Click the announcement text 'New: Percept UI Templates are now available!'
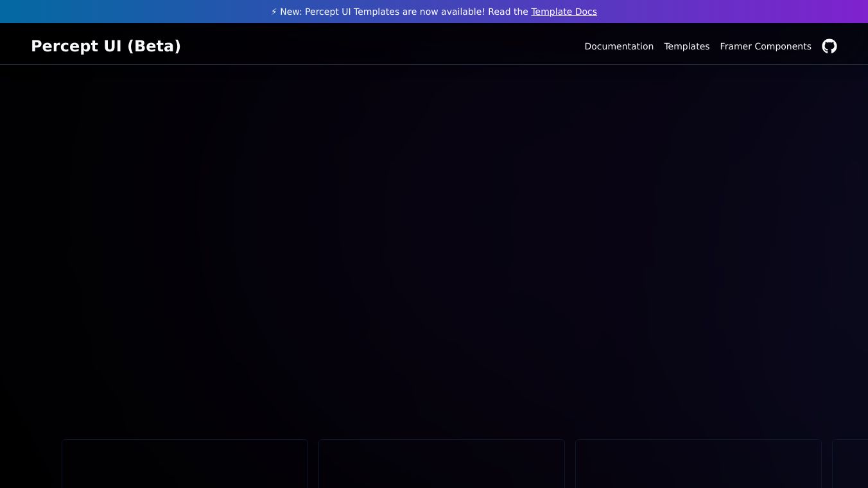This screenshot has width=868, height=488. (383, 12)
